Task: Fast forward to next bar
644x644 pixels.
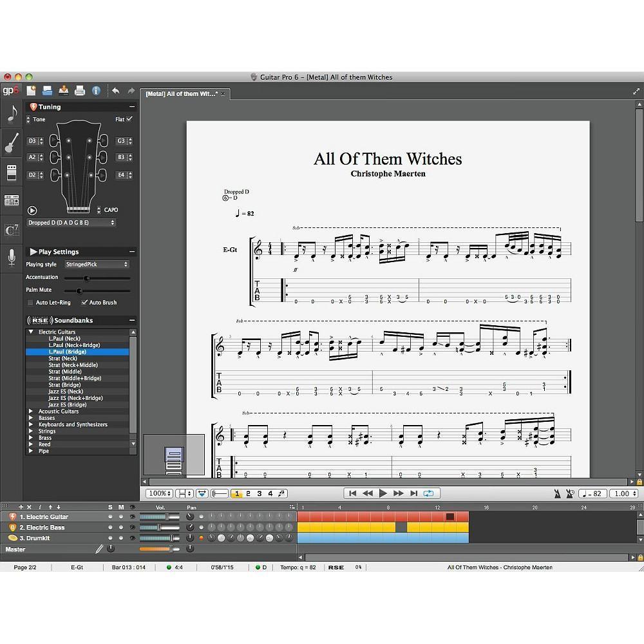Action: pos(399,493)
